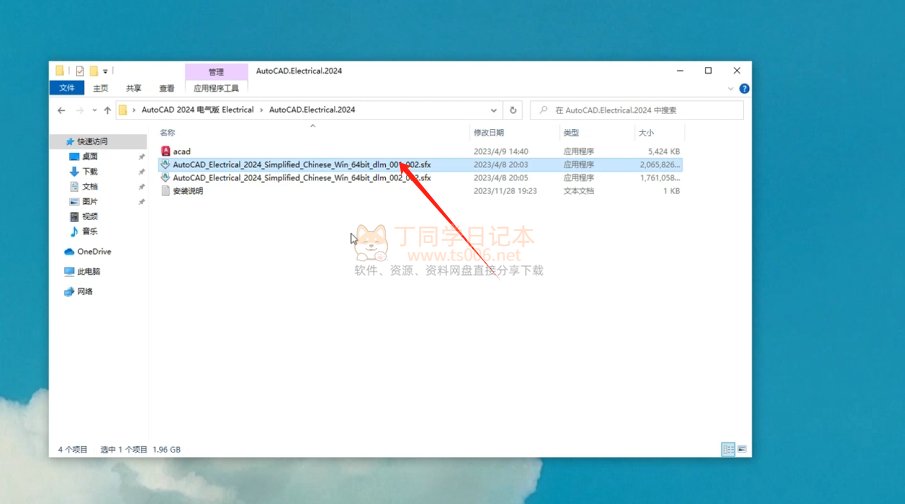Click the acad application icon

[x=165, y=151]
